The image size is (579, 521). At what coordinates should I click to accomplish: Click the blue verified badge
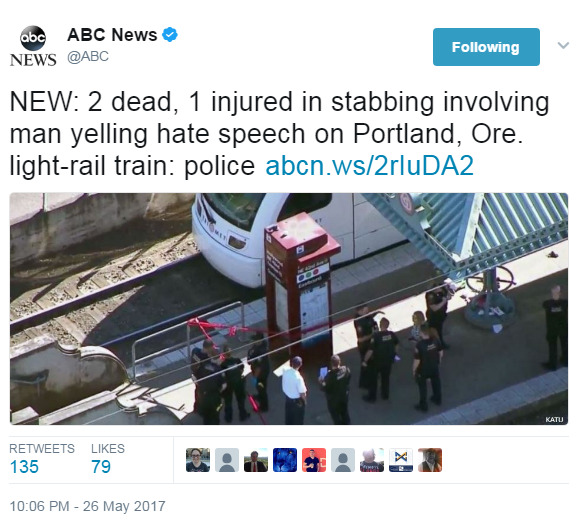pyautogui.click(x=170, y=35)
